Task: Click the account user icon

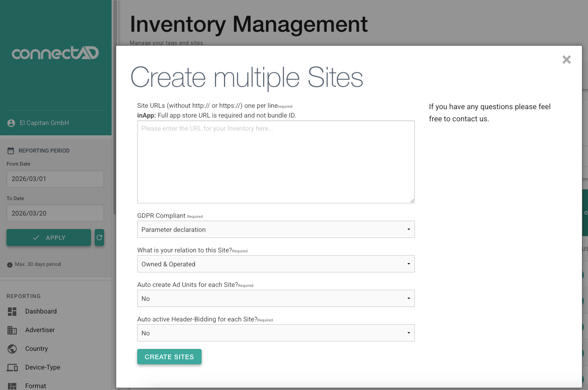Action: (x=11, y=123)
